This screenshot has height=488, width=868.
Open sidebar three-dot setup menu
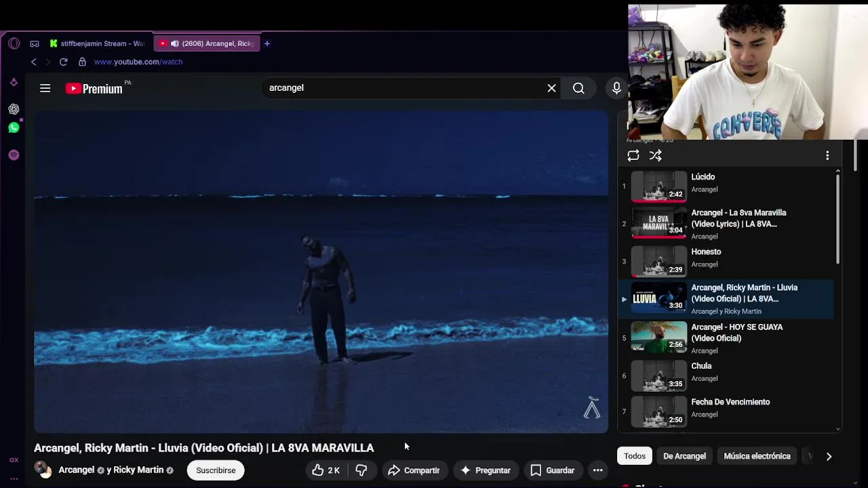(x=14, y=479)
